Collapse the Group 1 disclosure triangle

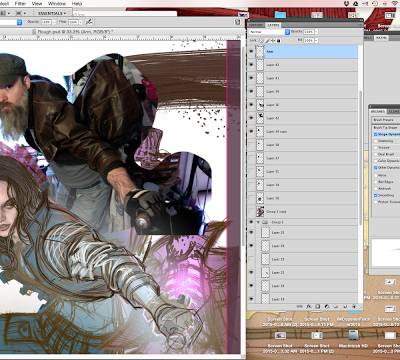coord(258,222)
